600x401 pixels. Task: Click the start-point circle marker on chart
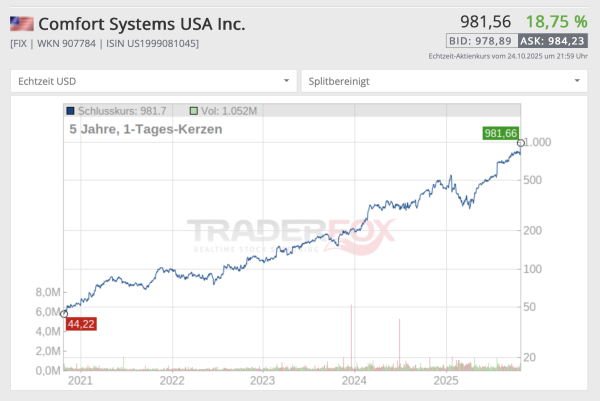pos(65,312)
